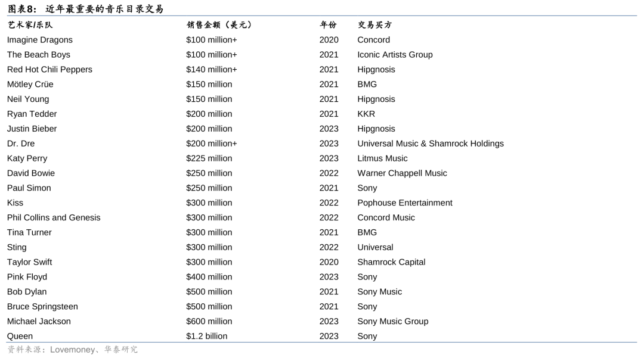The width and height of the screenshot is (644, 358).
Task: Select the source line 'Lovemoney、华泰研究'
Action: coord(94,350)
